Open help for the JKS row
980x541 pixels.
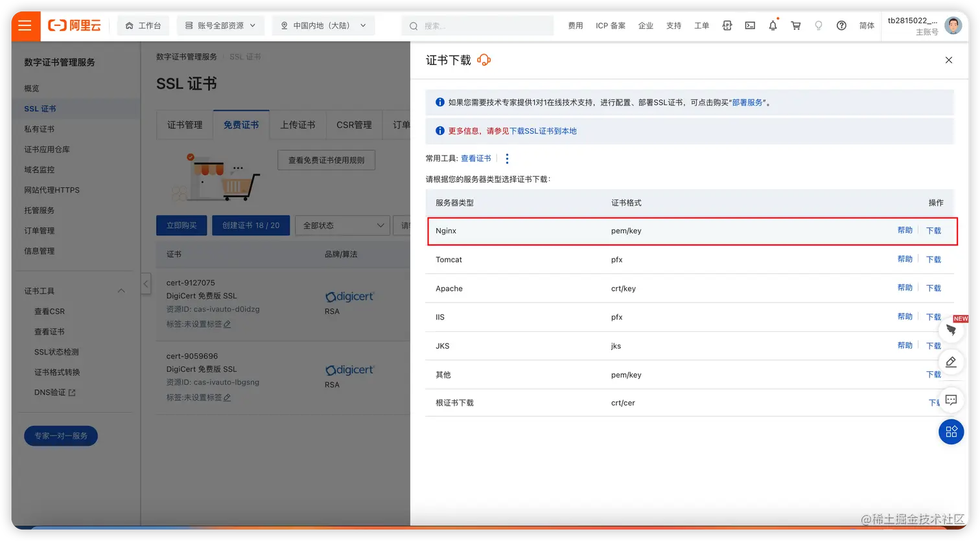[905, 346]
